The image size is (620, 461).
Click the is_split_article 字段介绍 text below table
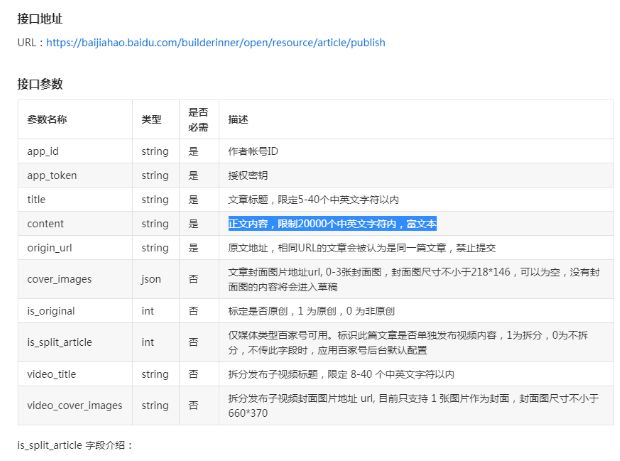pyautogui.click(x=75, y=444)
